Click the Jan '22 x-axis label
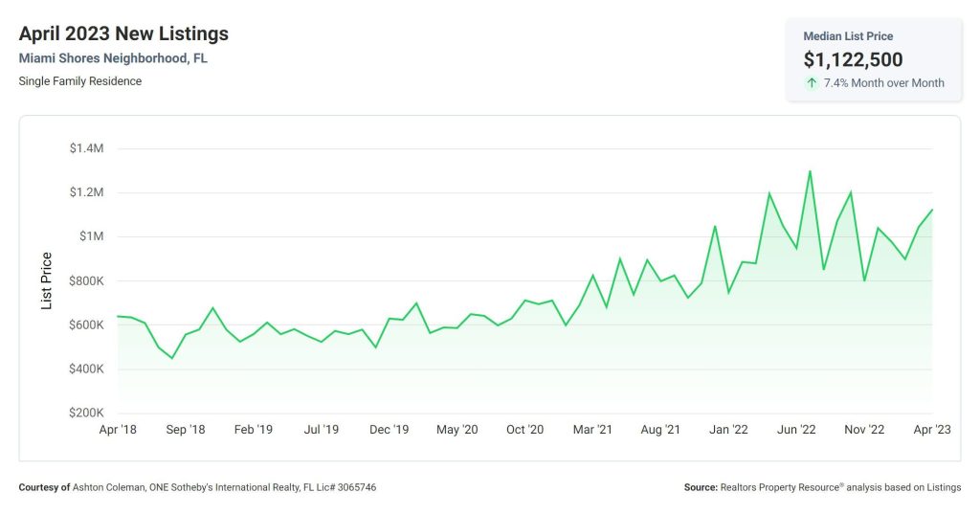Image resolution: width=980 pixels, height=514 pixels. pyautogui.click(x=728, y=430)
